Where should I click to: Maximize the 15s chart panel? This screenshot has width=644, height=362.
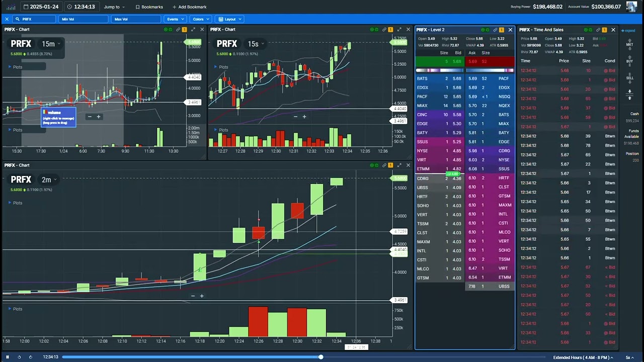click(399, 30)
